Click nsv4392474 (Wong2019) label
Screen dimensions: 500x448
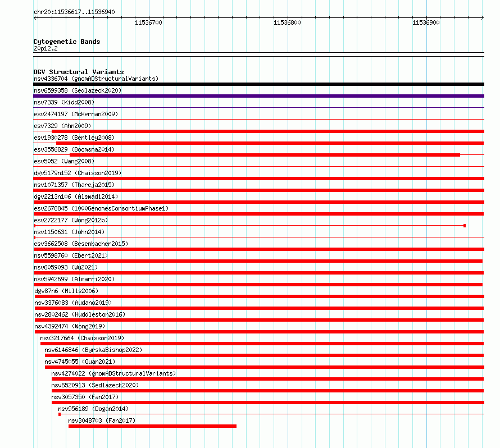point(70,326)
